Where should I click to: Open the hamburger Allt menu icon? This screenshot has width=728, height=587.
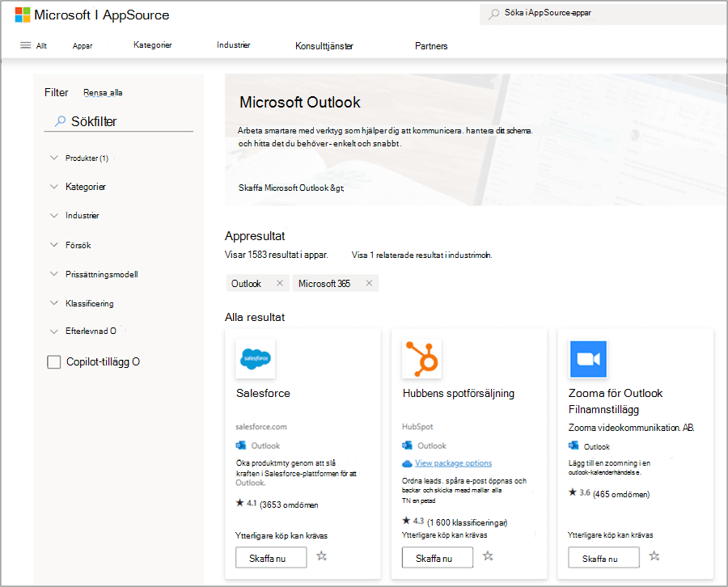(x=26, y=45)
